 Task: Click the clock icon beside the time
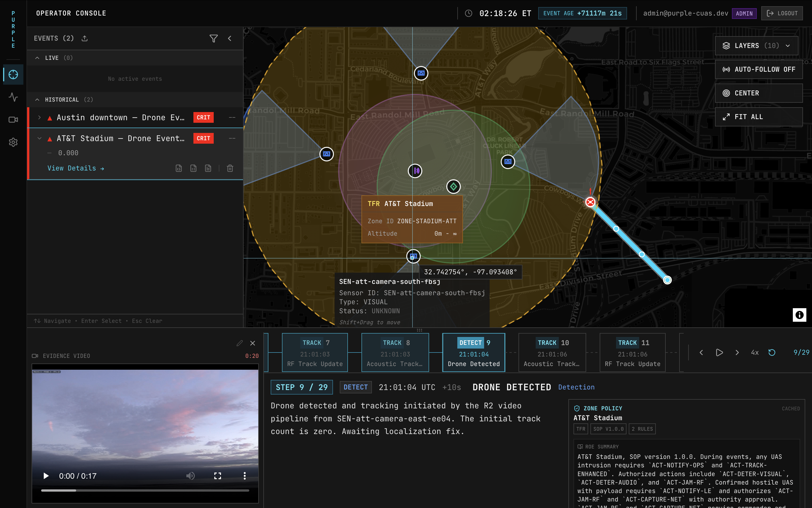pos(468,13)
